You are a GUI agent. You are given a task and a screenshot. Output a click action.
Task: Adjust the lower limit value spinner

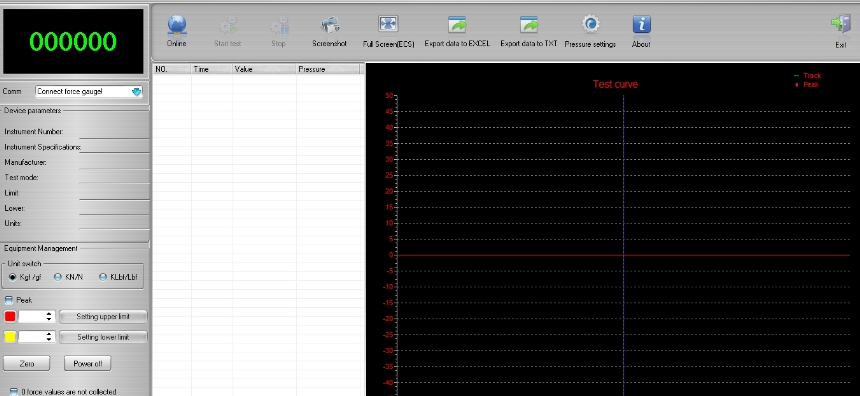(37, 337)
